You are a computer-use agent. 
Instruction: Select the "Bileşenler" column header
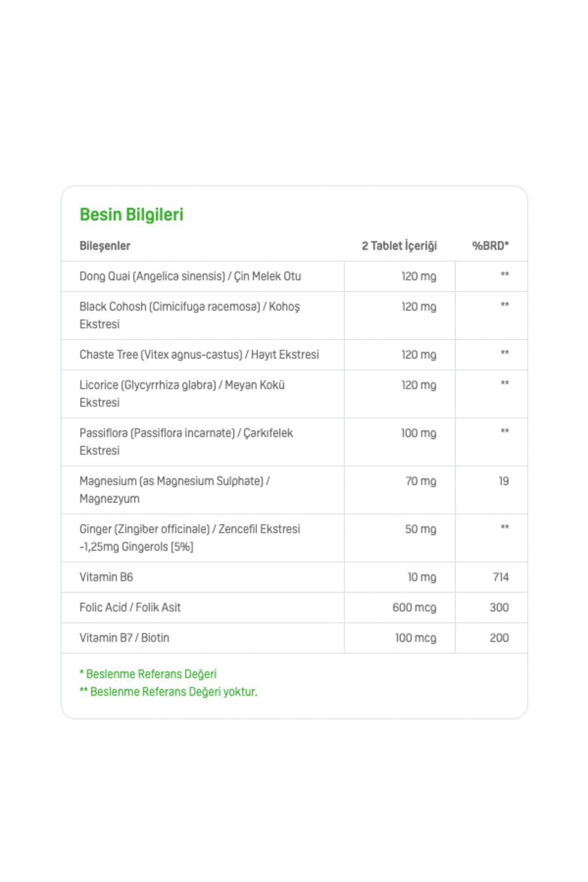point(105,246)
